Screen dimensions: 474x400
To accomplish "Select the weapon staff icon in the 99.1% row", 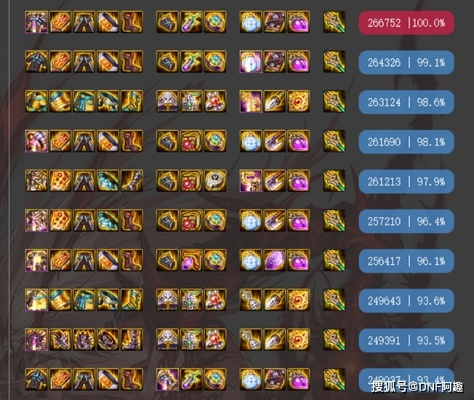I will pyautogui.click(x=334, y=62).
